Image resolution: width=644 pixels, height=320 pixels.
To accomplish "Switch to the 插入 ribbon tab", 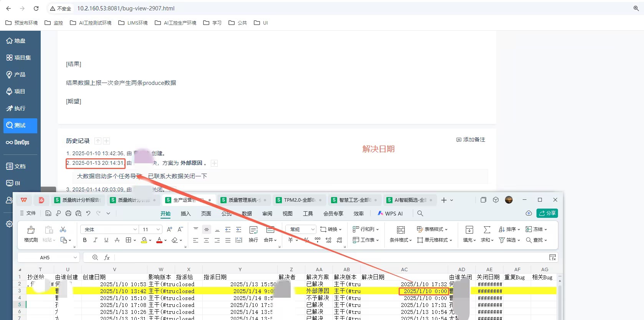I will [x=185, y=214].
